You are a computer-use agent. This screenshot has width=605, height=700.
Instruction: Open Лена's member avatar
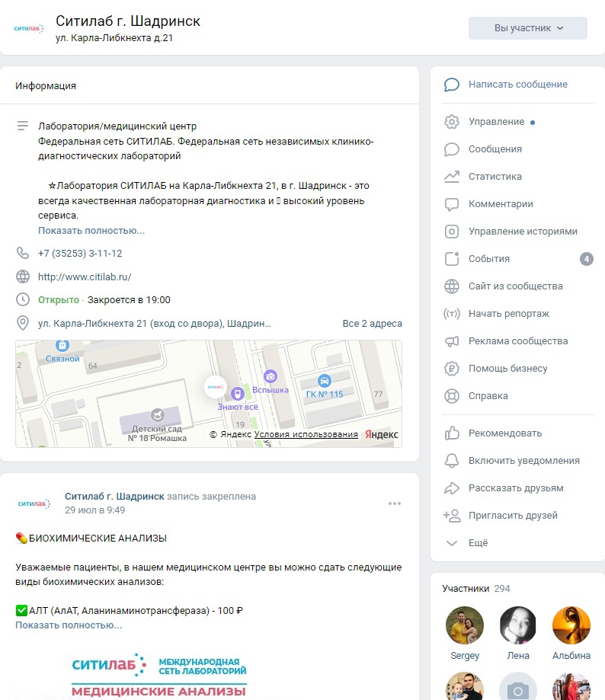coord(518,625)
